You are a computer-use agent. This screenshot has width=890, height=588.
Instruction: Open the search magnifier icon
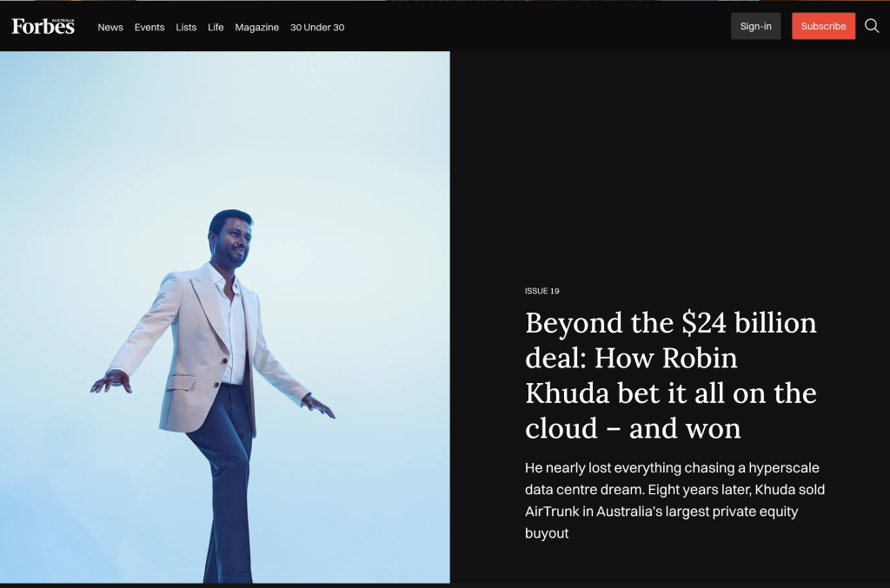(872, 26)
